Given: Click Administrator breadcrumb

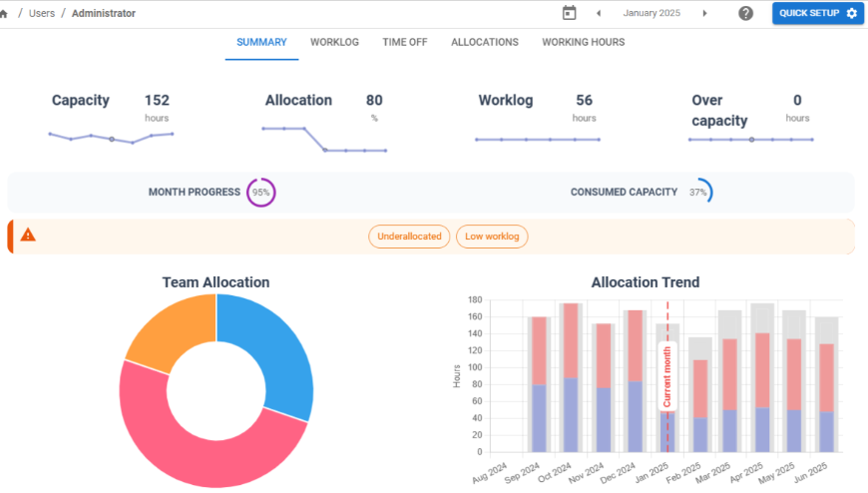Looking at the screenshot, I should tap(104, 13).
